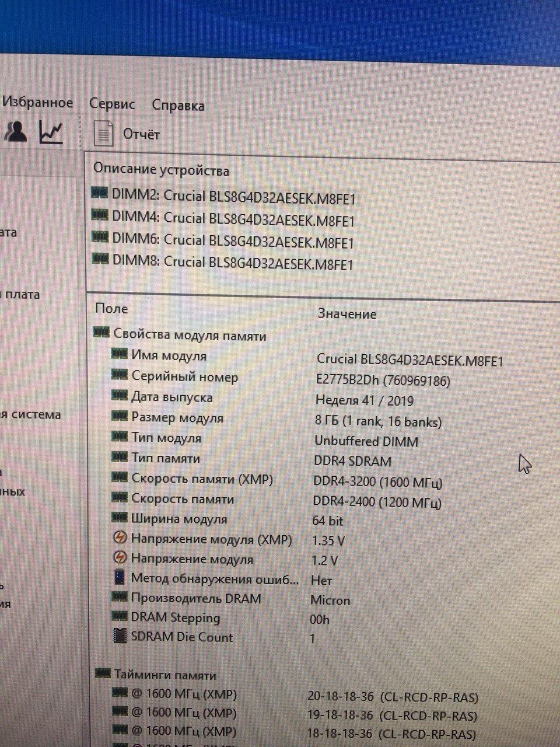Open the Справка menu
The height and width of the screenshot is (747, 560).
[178, 106]
